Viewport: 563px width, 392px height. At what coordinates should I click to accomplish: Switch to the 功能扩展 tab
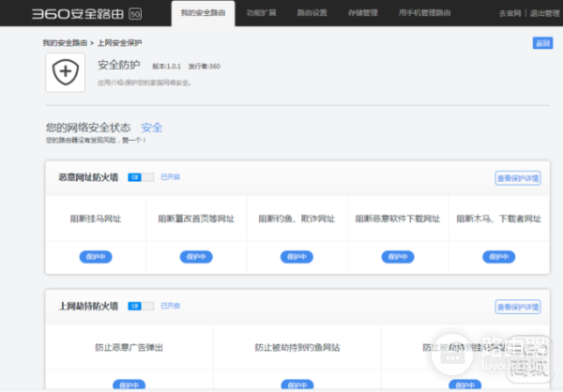[x=262, y=13]
